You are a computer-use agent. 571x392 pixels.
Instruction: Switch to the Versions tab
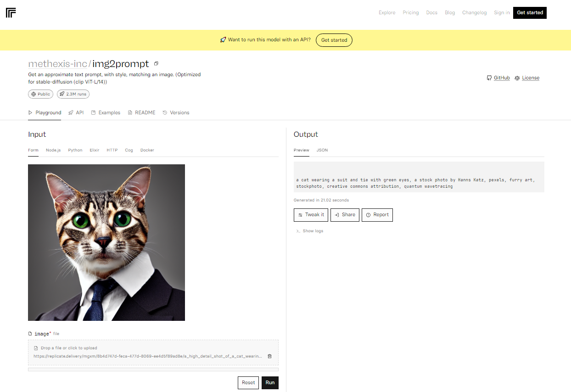click(x=176, y=112)
